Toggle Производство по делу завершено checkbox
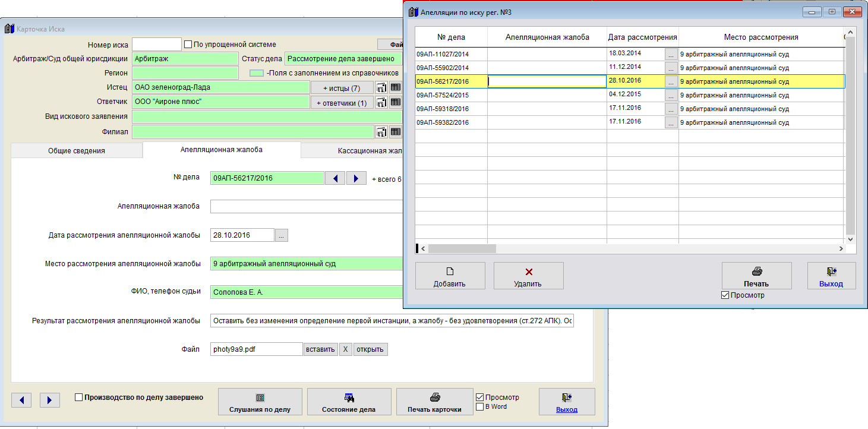 click(79, 398)
